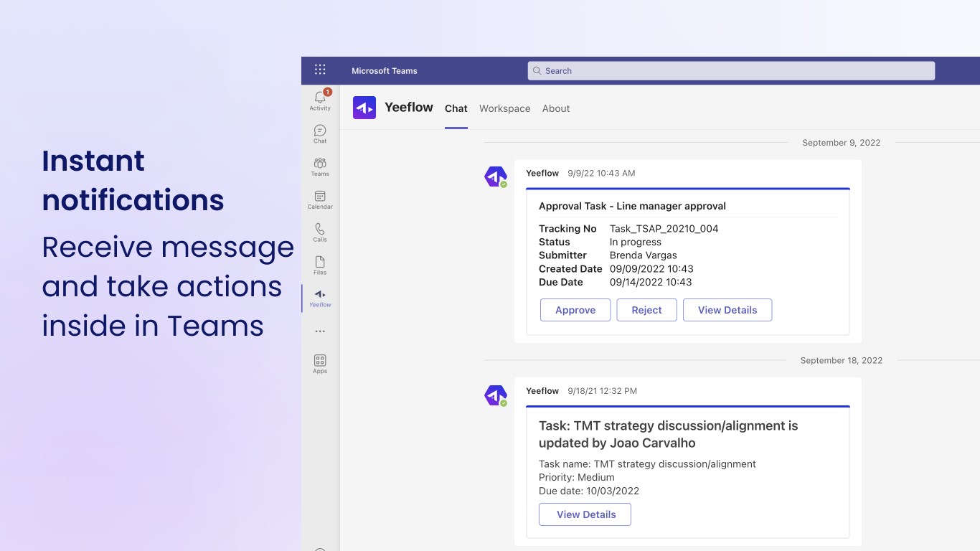
Task: Click the submitter name Brenda Vargas
Action: (x=644, y=255)
